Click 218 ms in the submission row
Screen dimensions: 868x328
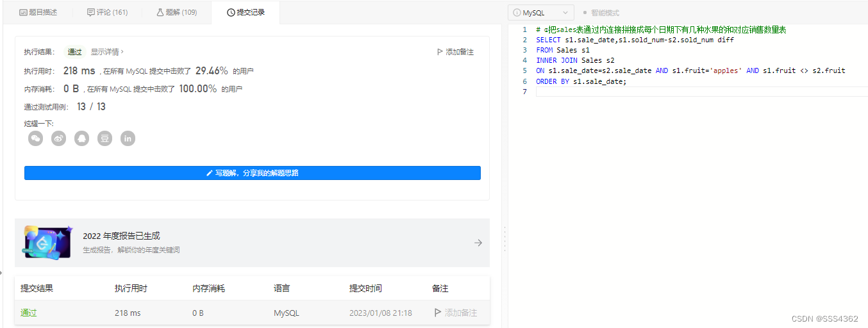click(x=128, y=313)
